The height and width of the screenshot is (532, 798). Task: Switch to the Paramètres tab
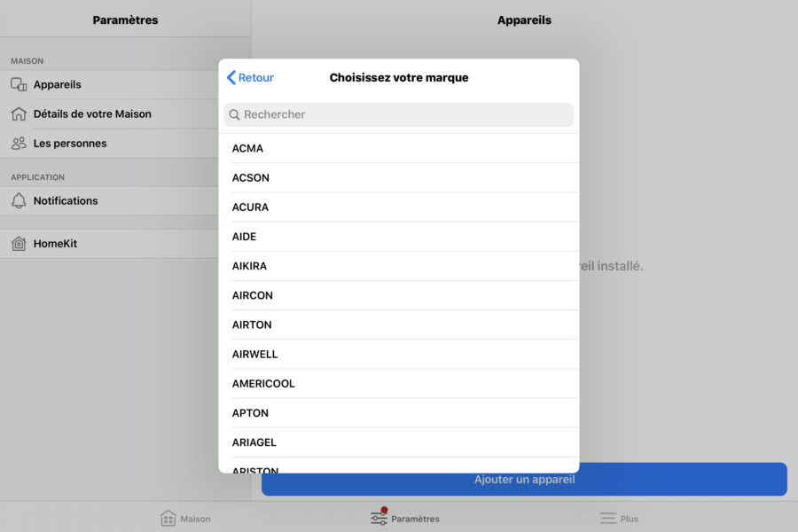pos(405,517)
